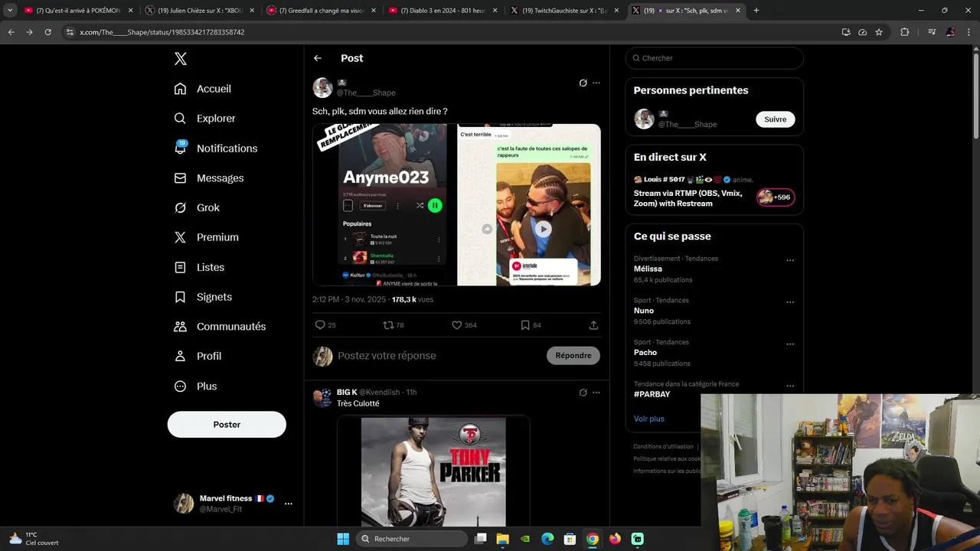Click the share icon on post

click(593, 325)
